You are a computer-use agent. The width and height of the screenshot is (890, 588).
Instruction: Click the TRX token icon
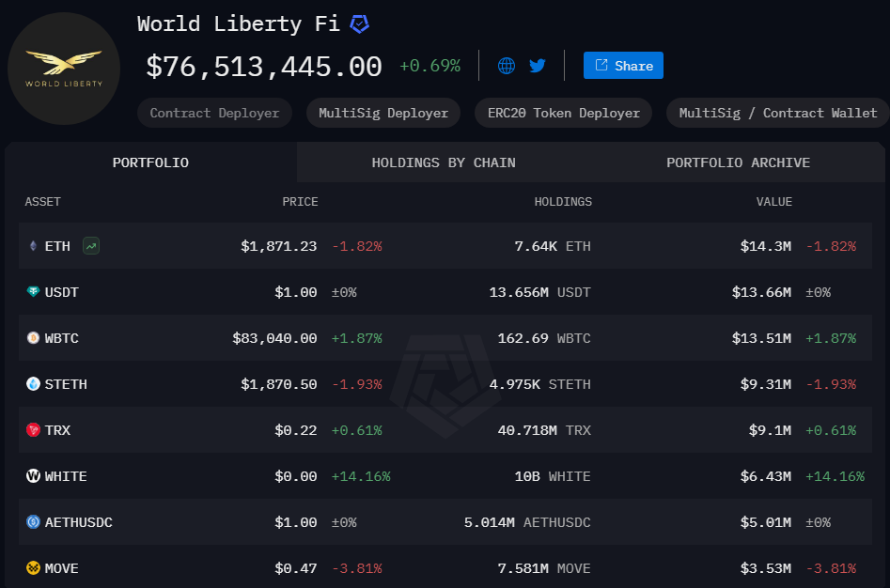(x=34, y=430)
